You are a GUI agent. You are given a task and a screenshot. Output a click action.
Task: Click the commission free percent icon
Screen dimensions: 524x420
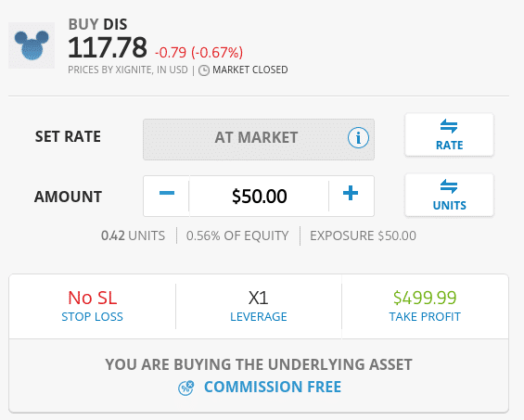tap(185, 388)
